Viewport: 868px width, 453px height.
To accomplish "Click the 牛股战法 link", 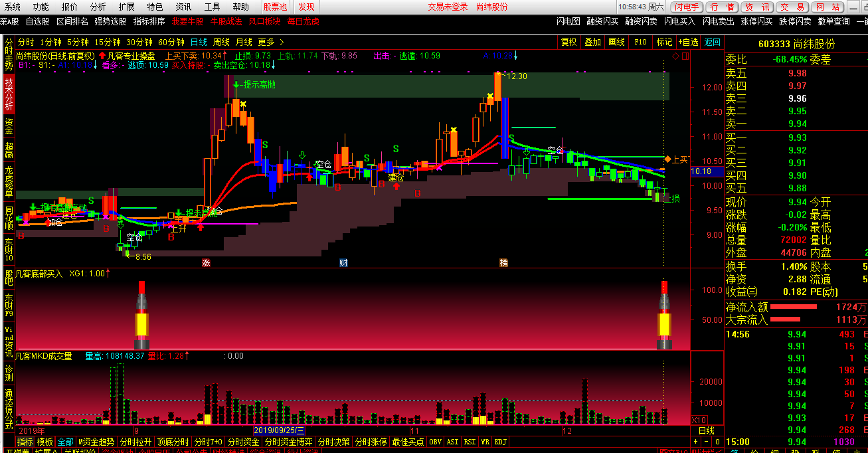I will [226, 21].
